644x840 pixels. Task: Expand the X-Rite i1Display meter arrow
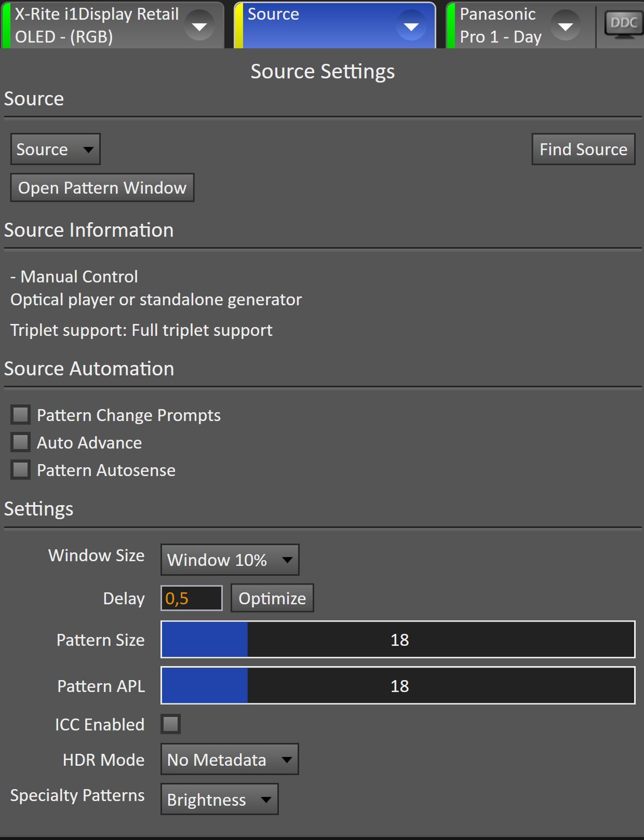point(199,26)
